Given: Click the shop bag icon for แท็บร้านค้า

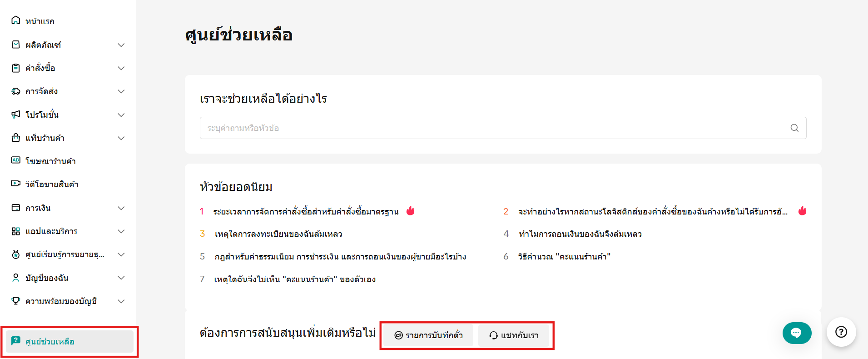Looking at the screenshot, I should point(16,138).
